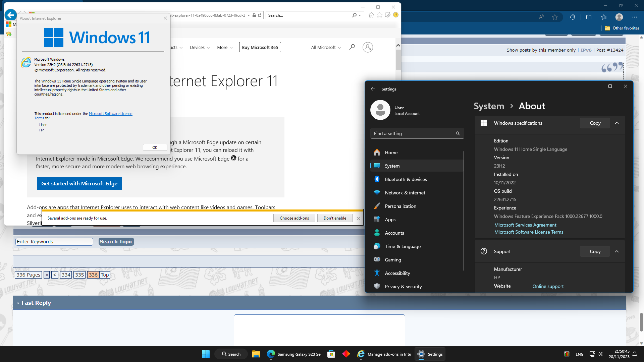Select Time & language in Settings
The image size is (644, 362).
pyautogui.click(x=417, y=246)
